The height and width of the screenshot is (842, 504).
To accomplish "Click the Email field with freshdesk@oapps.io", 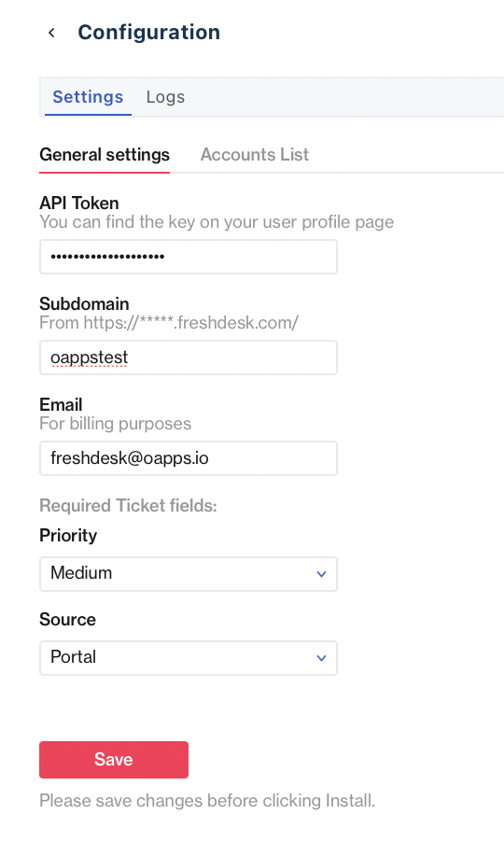I will click(189, 458).
